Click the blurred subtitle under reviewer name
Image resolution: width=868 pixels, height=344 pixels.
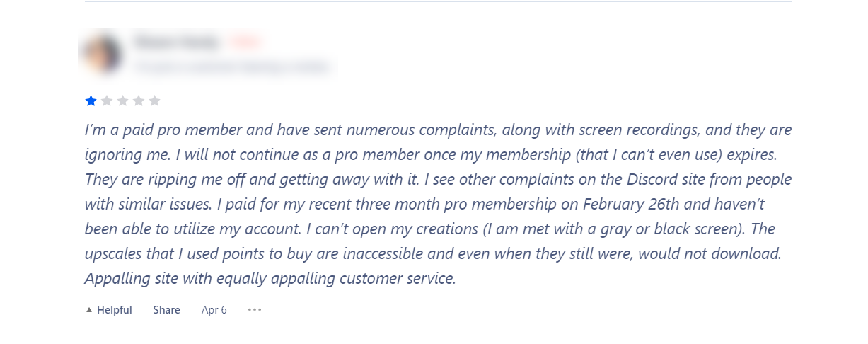pyautogui.click(x=232, y=68)
